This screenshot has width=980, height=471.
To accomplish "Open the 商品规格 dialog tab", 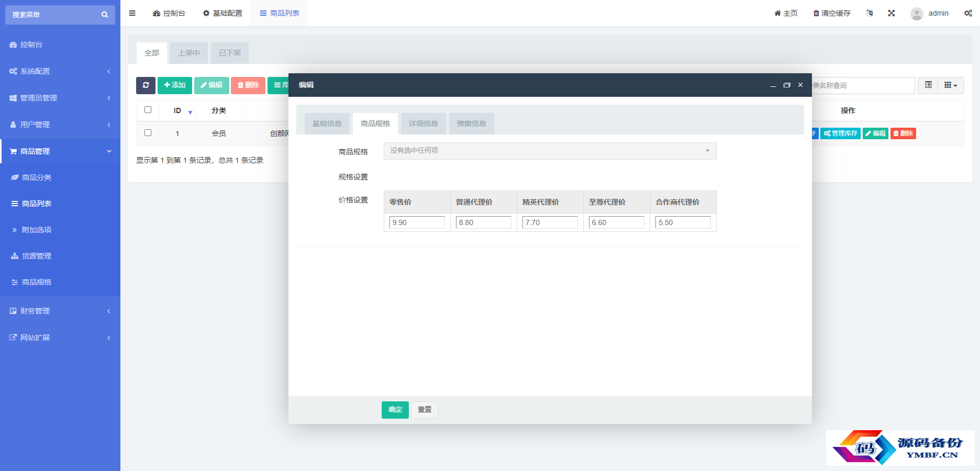I will point(375,124).
